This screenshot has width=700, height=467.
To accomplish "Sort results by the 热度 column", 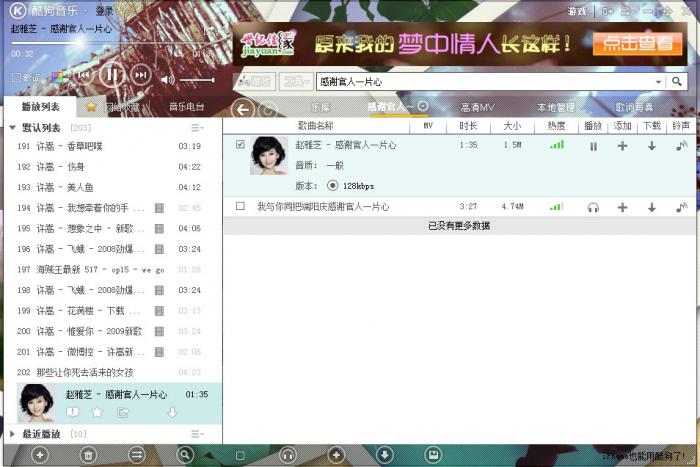I will click(556, 126).
